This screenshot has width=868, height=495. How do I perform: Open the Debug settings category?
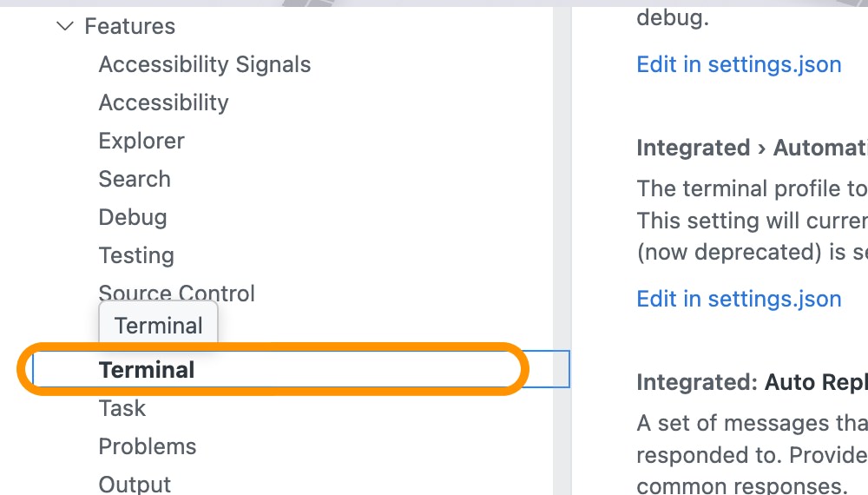133,218
